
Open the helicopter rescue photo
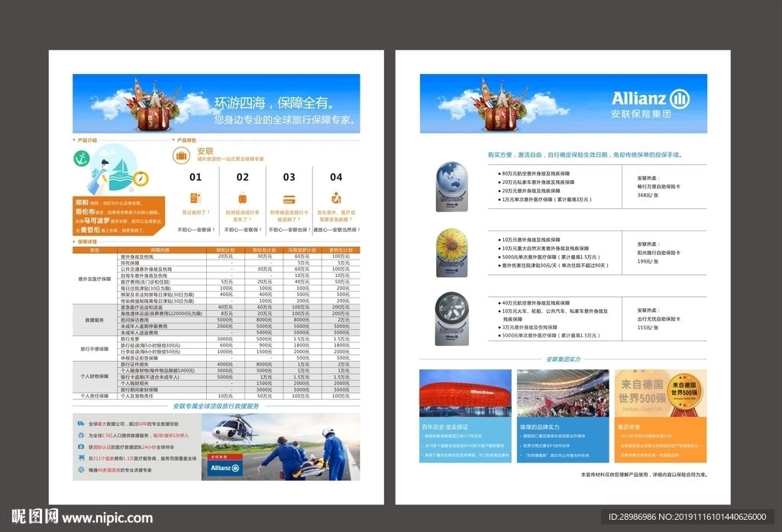pyautogui.click(x=281, y=447)
